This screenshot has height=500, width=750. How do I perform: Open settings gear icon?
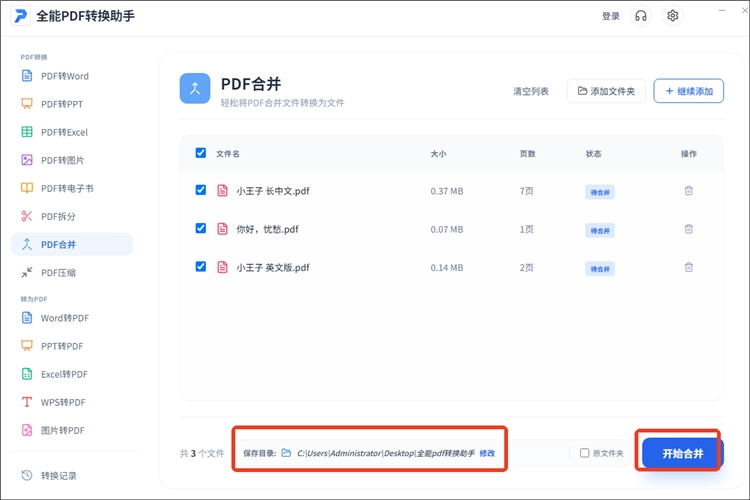(x=673, y=16)
